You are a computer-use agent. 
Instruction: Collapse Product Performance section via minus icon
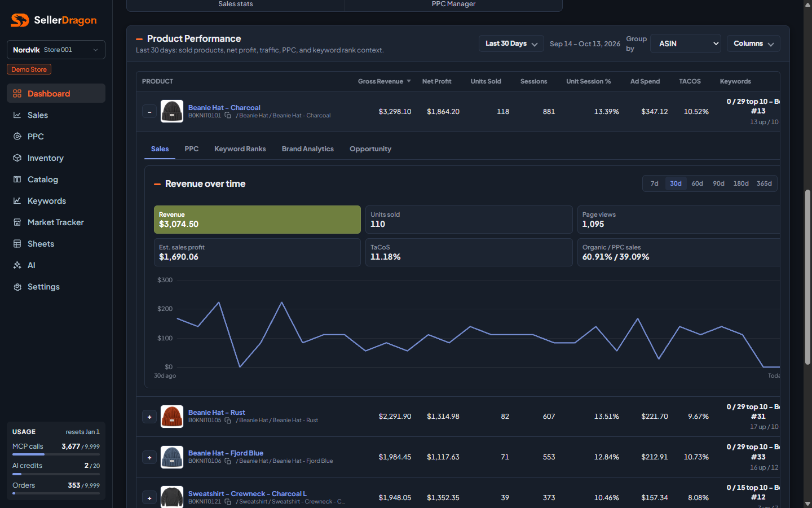click(139, 39)
